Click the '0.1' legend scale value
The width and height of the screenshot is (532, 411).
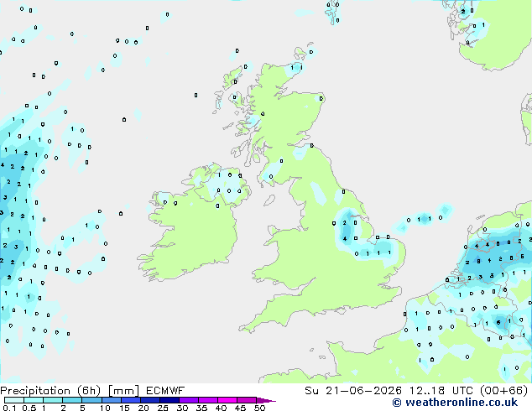pos(9,408)
